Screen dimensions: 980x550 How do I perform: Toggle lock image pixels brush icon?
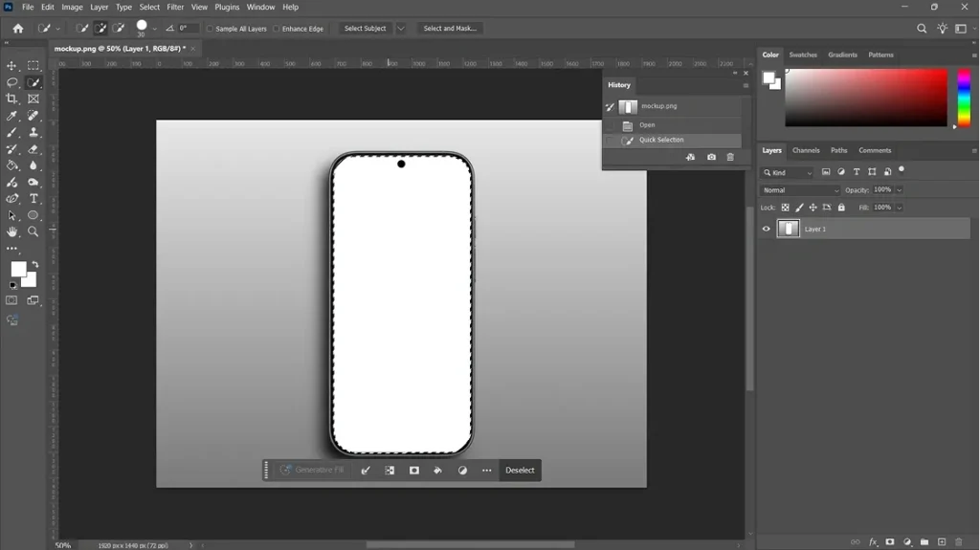point(799,208)
